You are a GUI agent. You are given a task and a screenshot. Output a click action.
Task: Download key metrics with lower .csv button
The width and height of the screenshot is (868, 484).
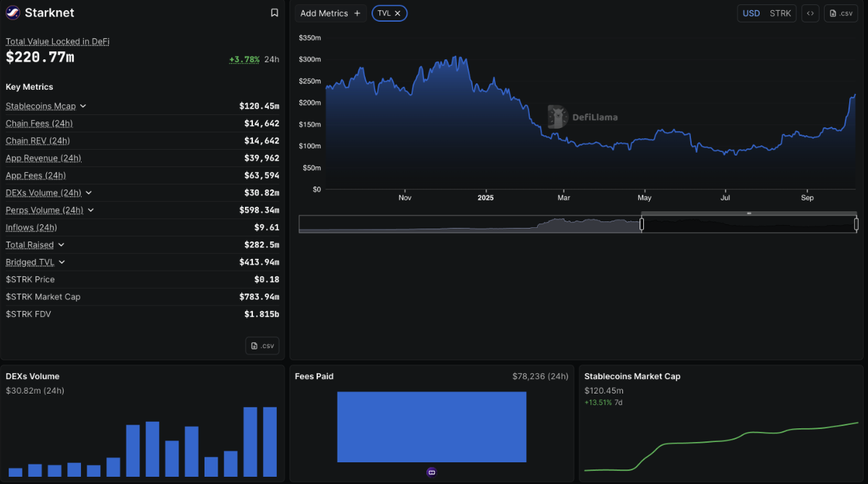262,346
